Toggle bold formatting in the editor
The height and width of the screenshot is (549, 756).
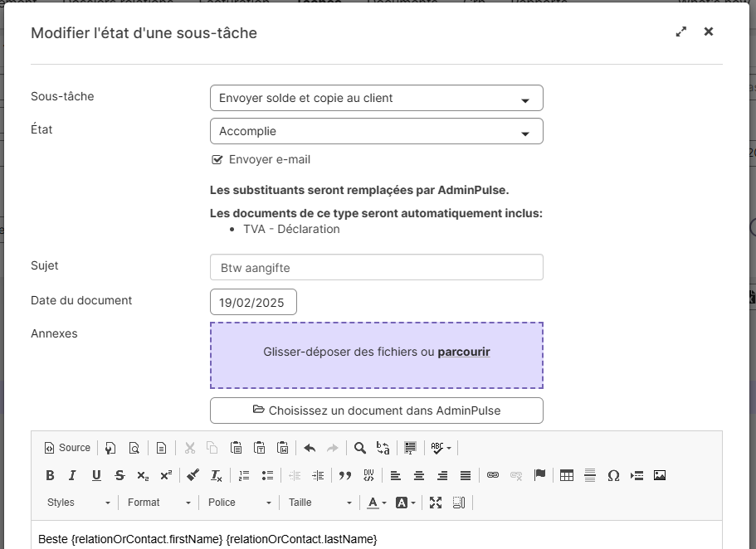(x=50, y=476)
